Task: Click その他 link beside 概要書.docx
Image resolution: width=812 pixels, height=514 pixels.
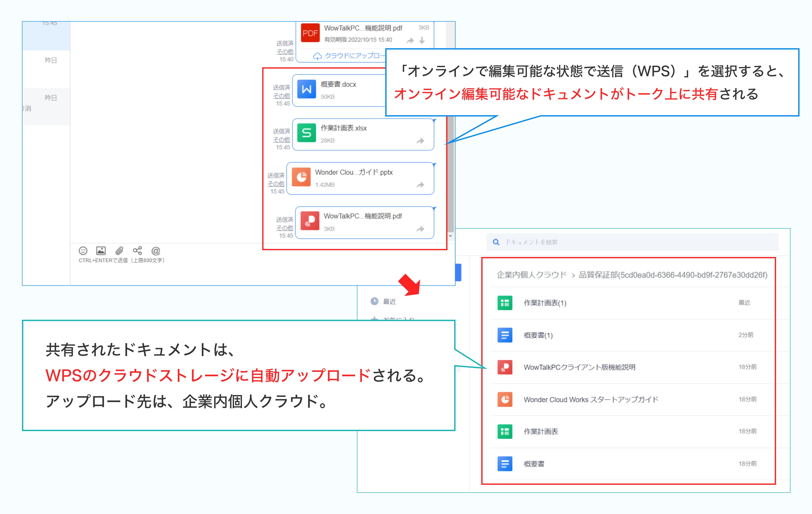Action: click(282, 95)
